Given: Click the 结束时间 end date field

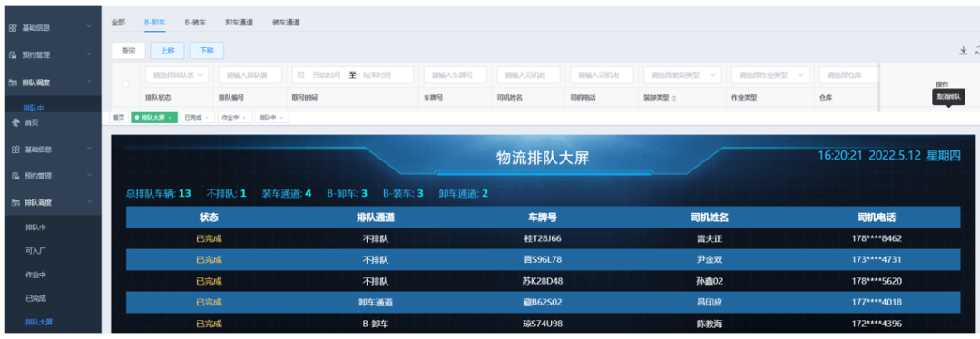Looking at the screenshot, I should tap(377, 75).
